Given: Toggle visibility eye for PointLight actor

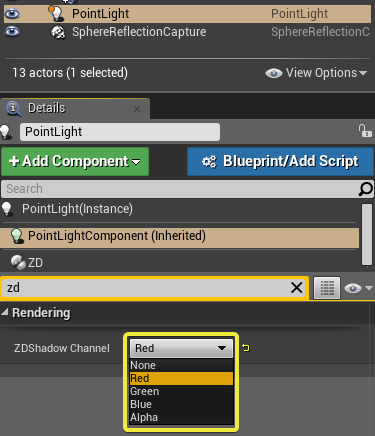Looking at the screenshot, I should tap(12, 14).
